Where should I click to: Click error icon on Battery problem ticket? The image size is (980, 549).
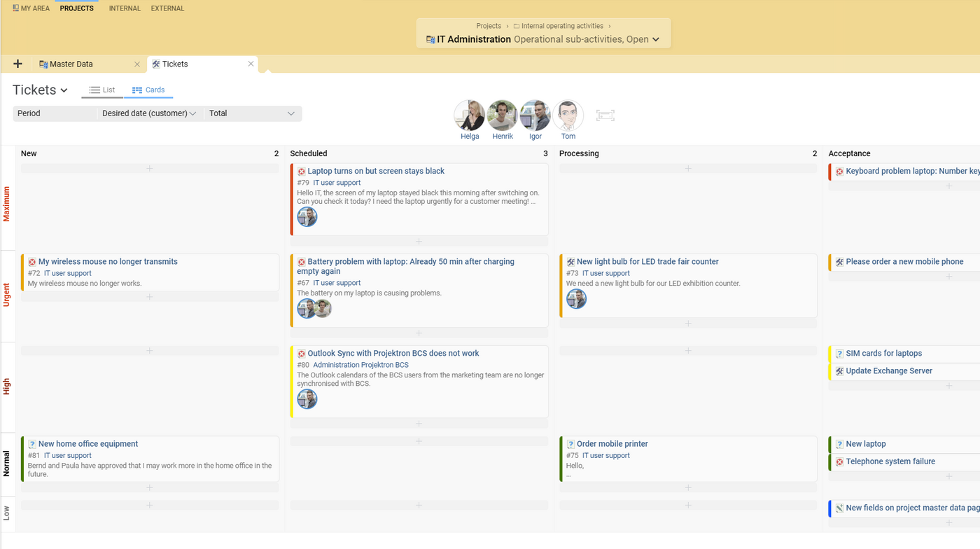pos(301,263)
